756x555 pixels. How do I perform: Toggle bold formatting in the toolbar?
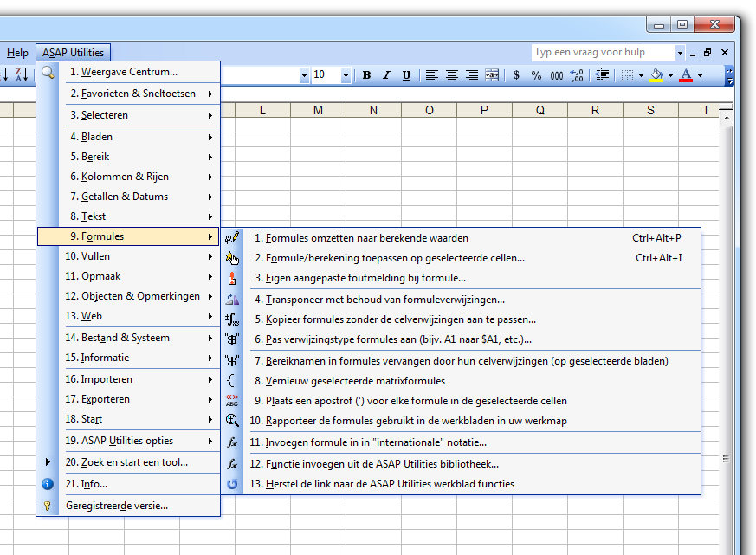(x=366, y=75)
